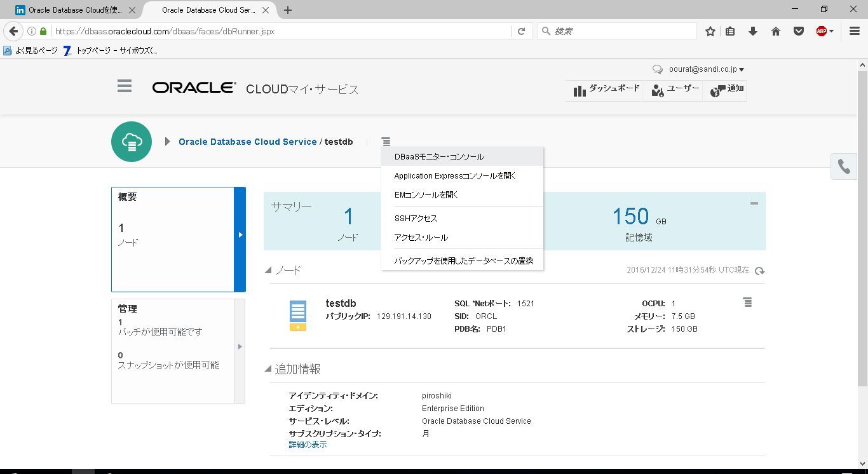The width and height of the screenshot is (868, 474).
Task: Open the Firefox hamburger menu
Action: pos(855,31)
